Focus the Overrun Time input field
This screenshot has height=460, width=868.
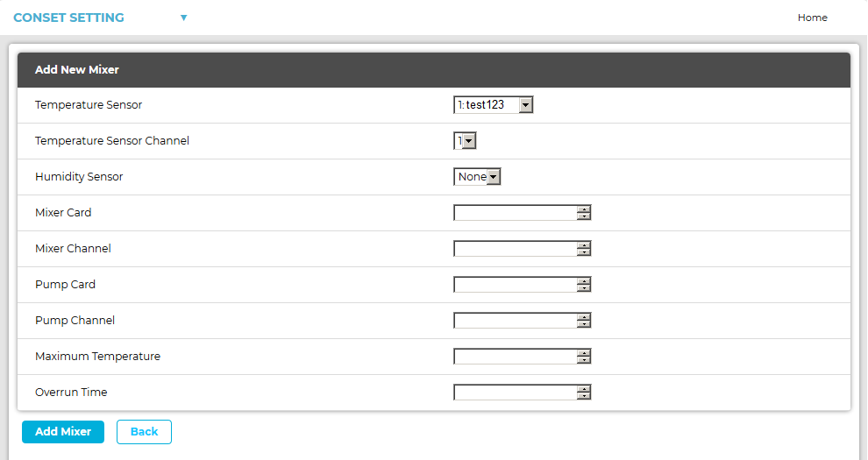tap(515, 393)
